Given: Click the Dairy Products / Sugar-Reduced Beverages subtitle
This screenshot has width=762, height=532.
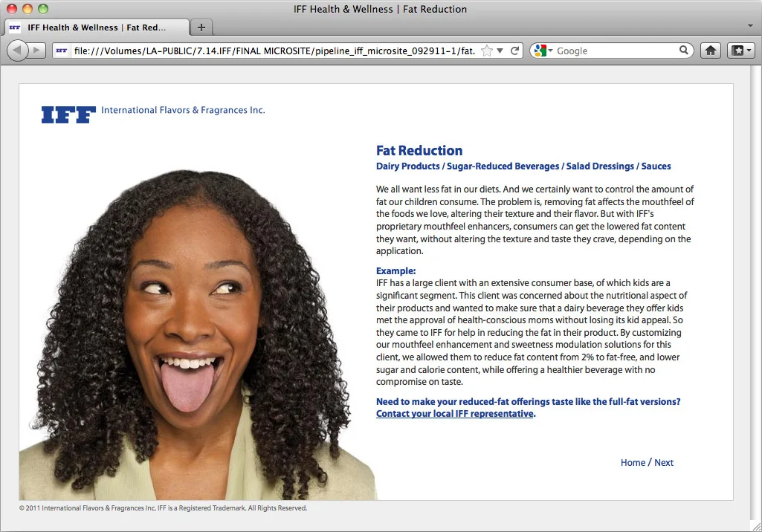Looking at the screenshot, I should 523,166.
